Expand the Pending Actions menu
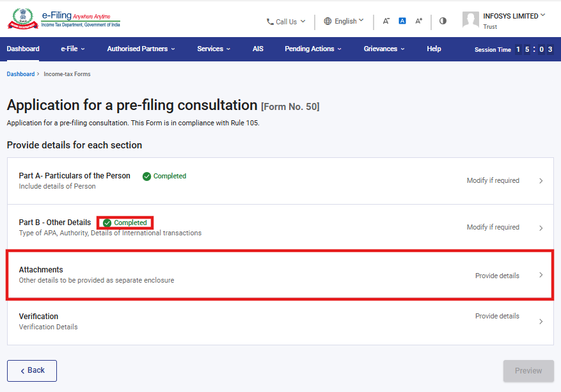Screen dimensions: 561x392 (x=313, y=49)
